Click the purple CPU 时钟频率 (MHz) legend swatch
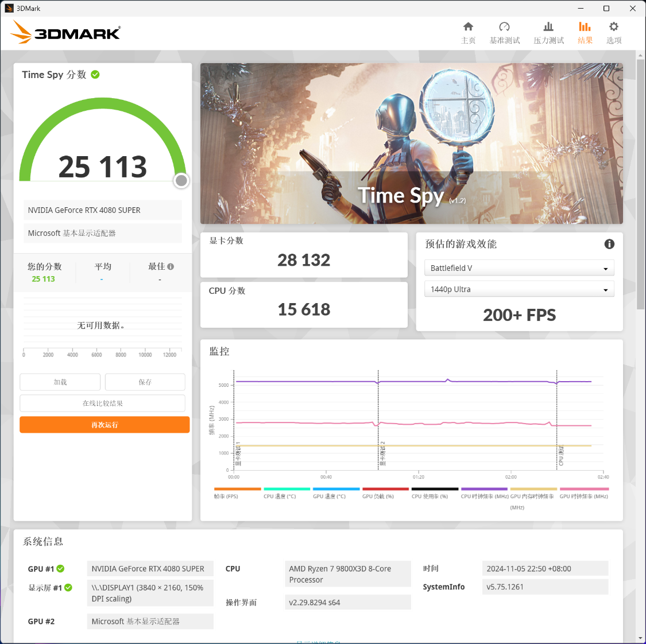 484,489
